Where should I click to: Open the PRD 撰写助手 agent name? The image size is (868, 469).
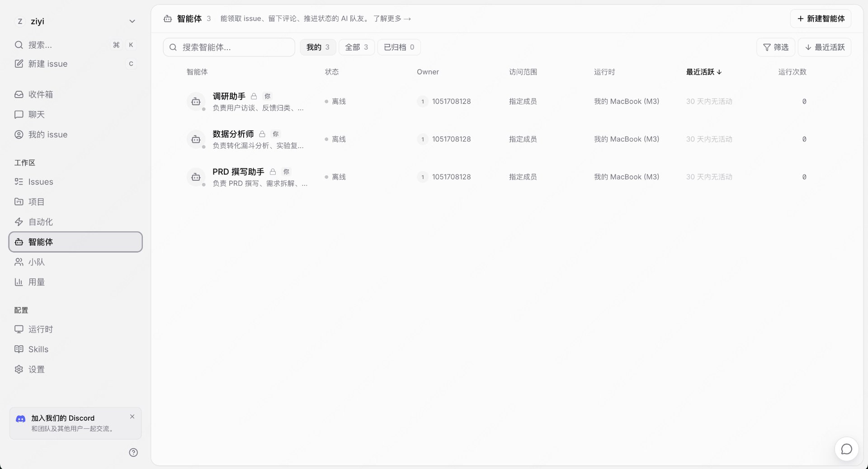[x=238, y=172]
